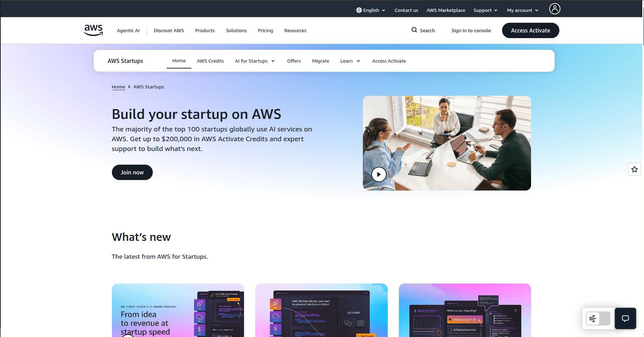Select the AWS Credits tab
The width and height of the screenshot is (644, 337).
pyautogui.click(x=210, y=61)
